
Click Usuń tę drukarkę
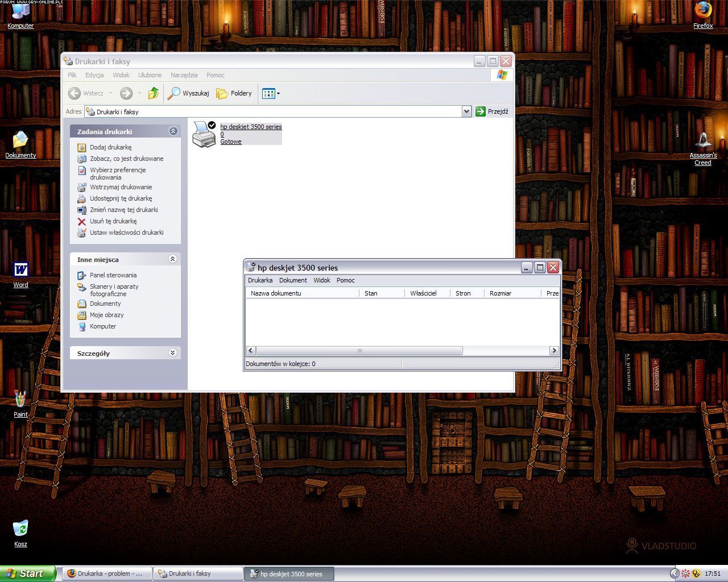[113, 221]
